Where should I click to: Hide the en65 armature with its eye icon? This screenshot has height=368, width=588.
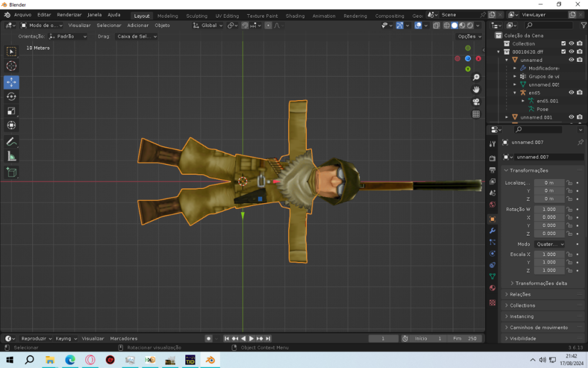coord(571,92)
